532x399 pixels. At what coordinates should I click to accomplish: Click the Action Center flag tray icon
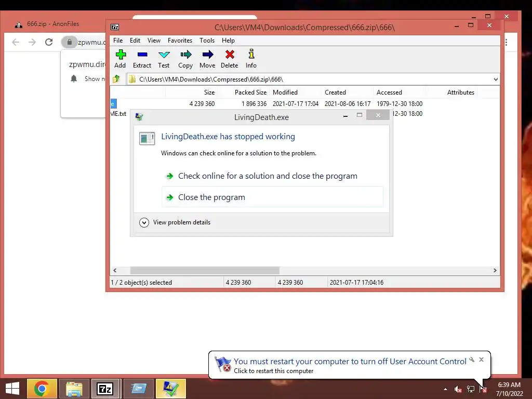click(x=483, y=389)
